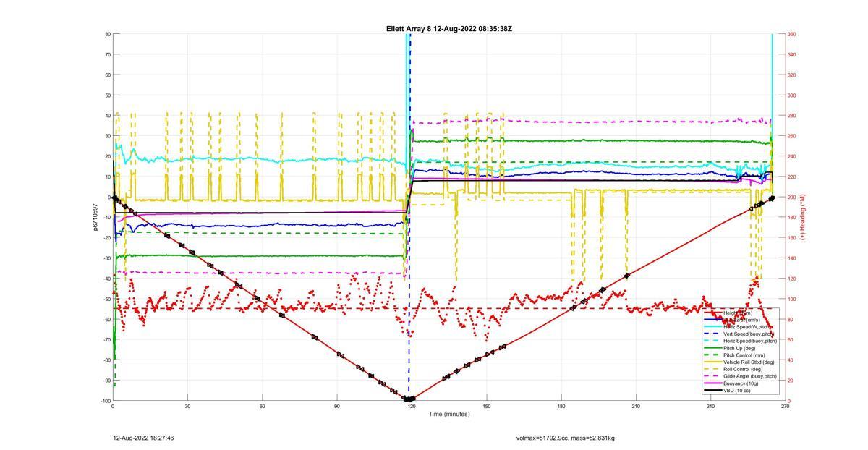Viewport: 868px width, 450px height.
Task: Click 'Roll Control (deg)' legend entry
Action: pyautogui.click(x=743, y=370)
